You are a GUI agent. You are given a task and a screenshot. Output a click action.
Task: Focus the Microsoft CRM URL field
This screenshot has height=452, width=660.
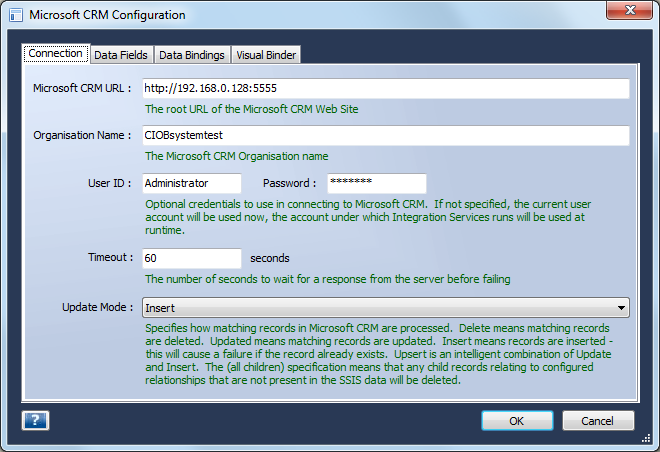[385, 89]
